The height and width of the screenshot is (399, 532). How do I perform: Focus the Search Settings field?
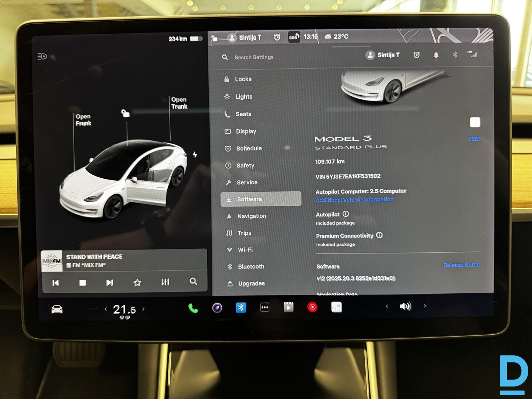pos(254,57)
